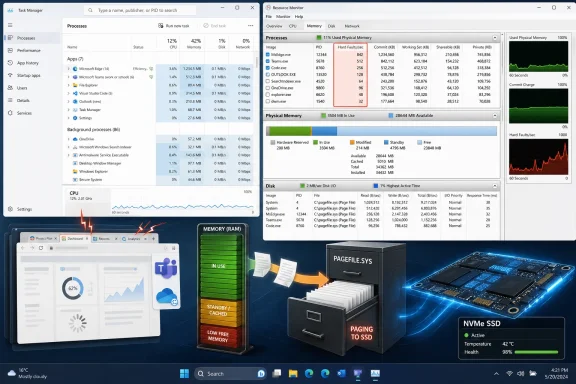Collapse the Disk section in Resource Monitor
Viewport: 576px width, 384px height.
(x=495, y=186)
